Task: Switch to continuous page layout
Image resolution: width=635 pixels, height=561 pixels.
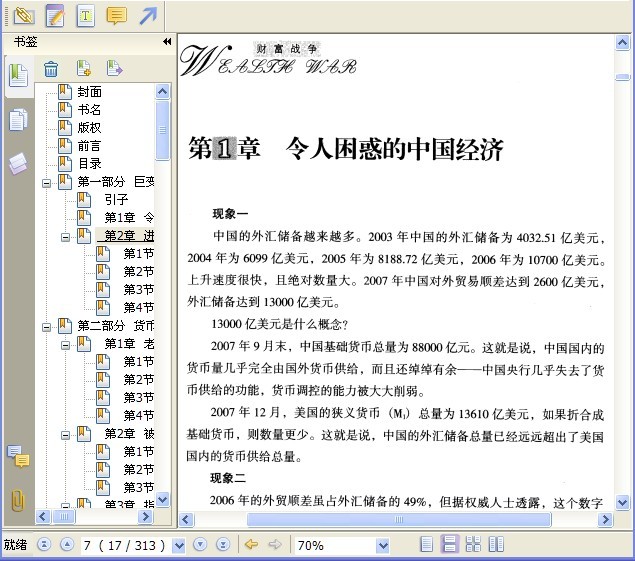Action: pos(450,544)
